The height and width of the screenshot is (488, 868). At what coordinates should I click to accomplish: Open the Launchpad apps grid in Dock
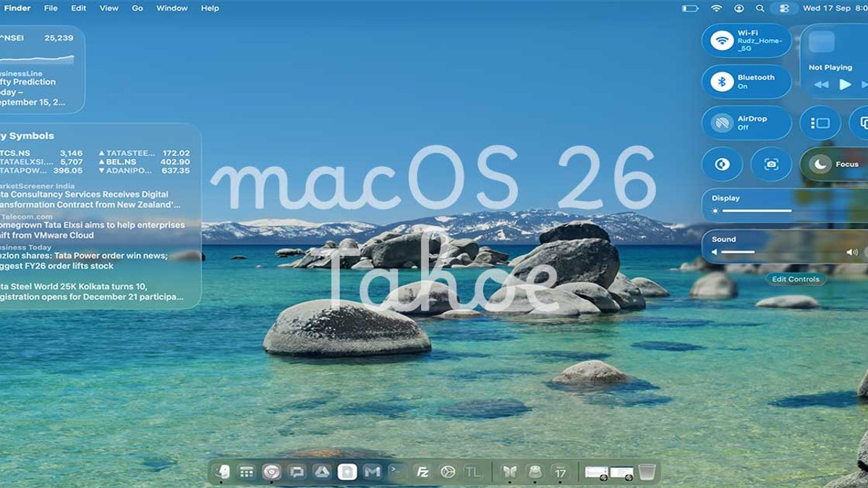coord(247,472)
